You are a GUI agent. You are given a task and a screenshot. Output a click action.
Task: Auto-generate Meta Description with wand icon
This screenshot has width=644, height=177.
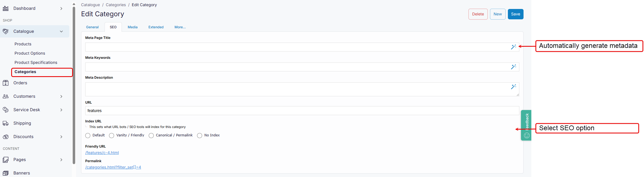click(x=513, y=87)
